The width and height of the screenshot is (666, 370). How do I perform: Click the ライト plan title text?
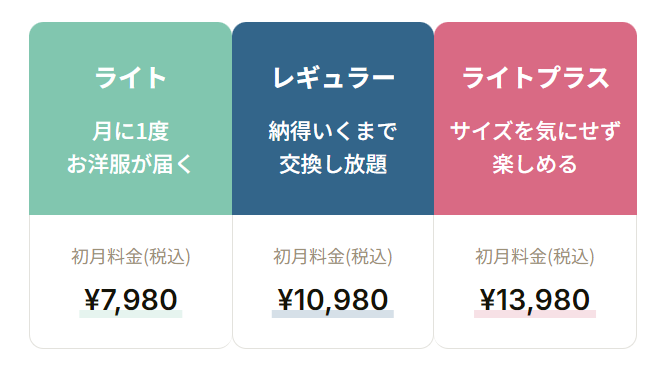click(130, 78)
